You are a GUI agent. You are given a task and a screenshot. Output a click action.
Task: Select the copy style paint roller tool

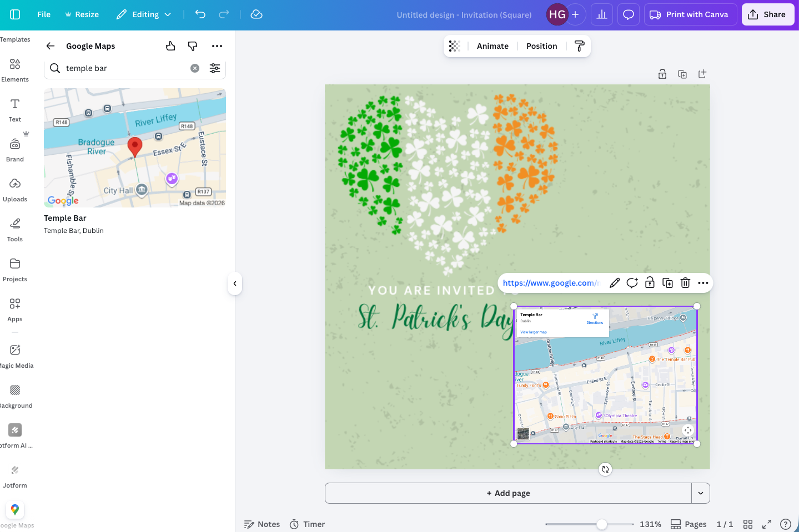tap(579, 45)
